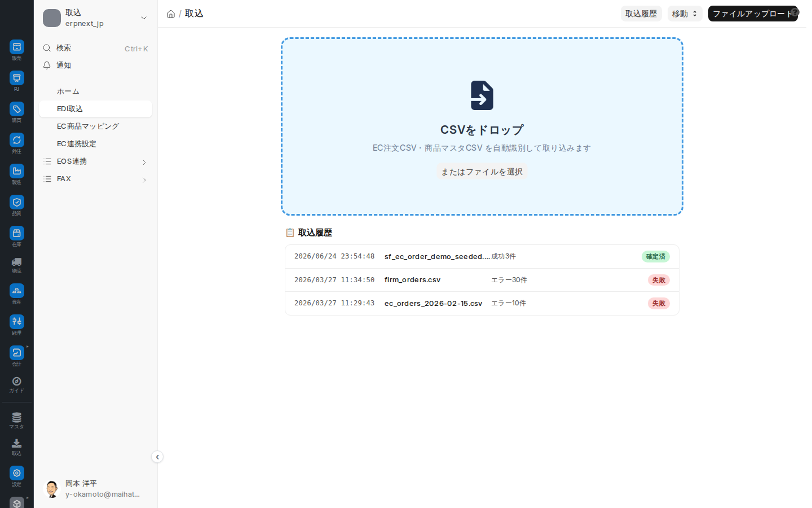Open the 移動 dropdown in the header
The width and height of the screenshot is (812, 508).
tap(685, 14)
